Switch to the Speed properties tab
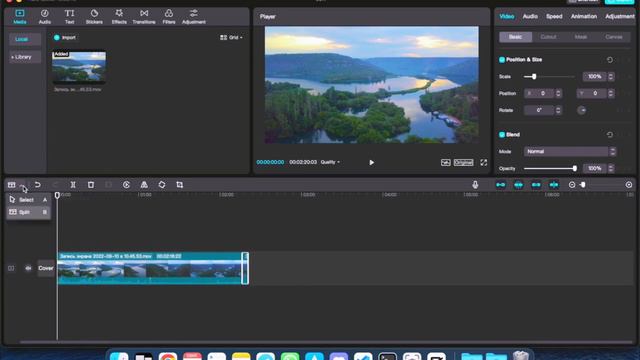640x360 pixels. (554, 16)
